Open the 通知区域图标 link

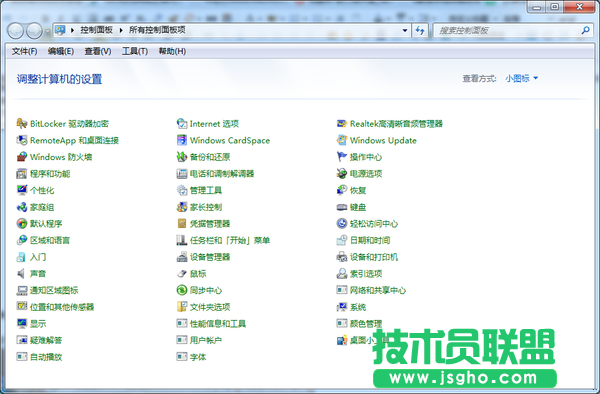coord(54,290)
